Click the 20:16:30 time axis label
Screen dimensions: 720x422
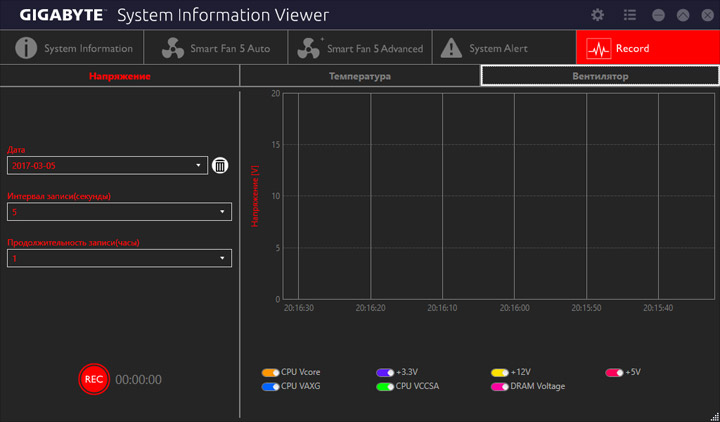299,308
